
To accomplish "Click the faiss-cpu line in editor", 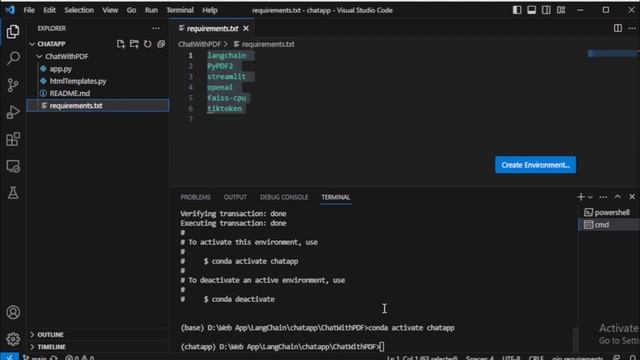I will click(227, 98).
